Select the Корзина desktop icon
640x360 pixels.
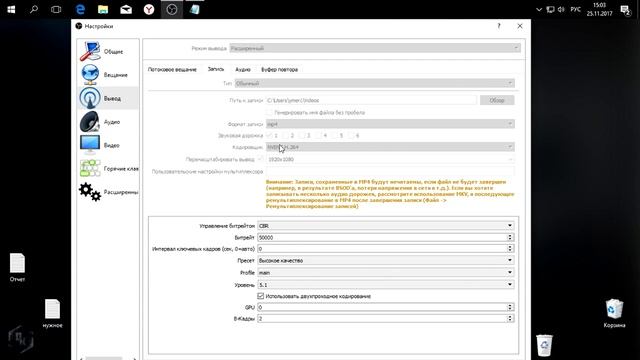[x=614, y=313]
